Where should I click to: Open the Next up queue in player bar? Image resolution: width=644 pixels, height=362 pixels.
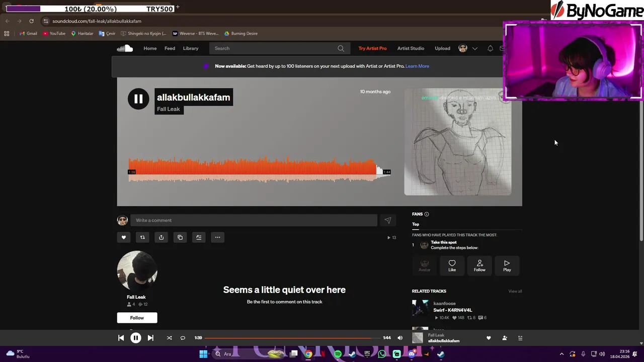[x=520, y=338]
